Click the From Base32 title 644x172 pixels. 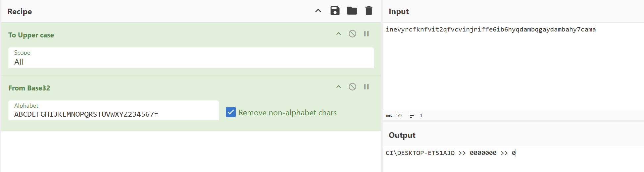tap(29, 88)
